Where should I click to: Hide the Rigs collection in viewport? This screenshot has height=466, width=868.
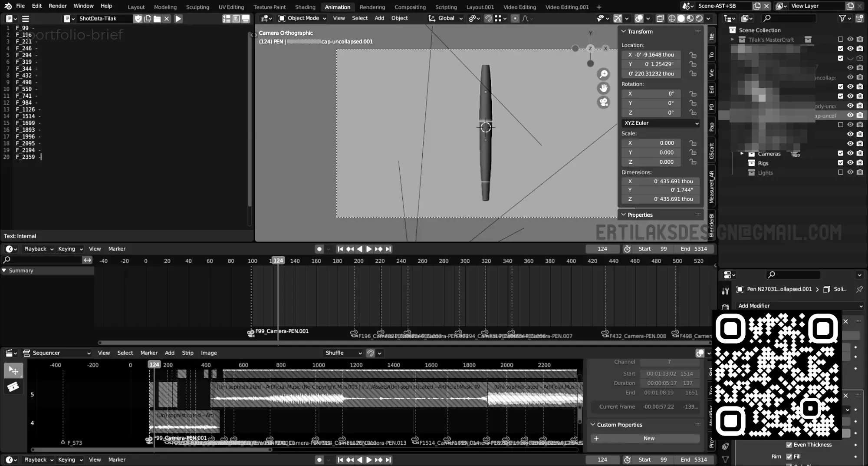[850, 163]
